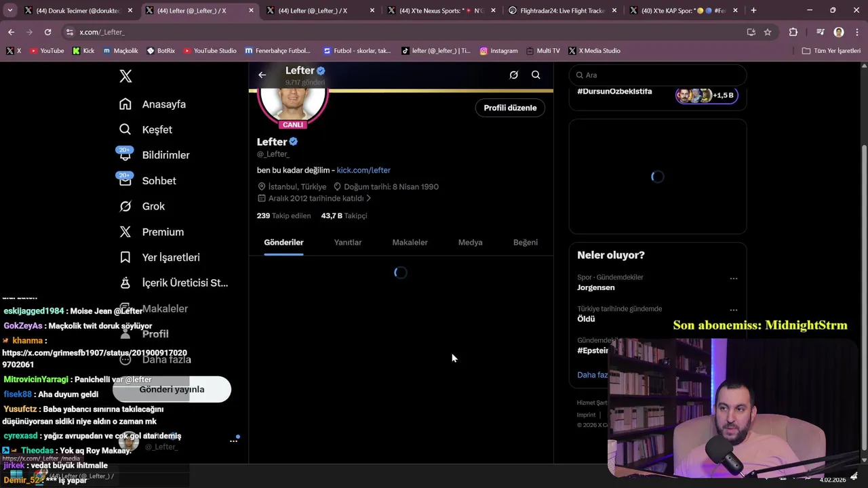Open X Media Studio bookmark
The height and width of the screenshot is (488, 868).
coord(595,51)
